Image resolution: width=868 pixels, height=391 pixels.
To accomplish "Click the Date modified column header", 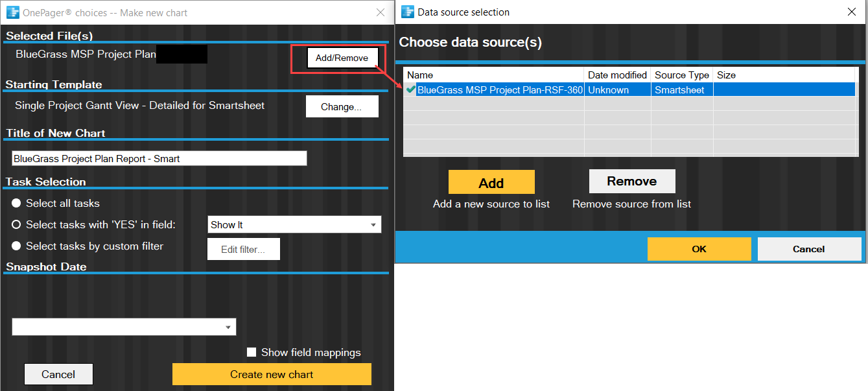I will click(x=617, y=75).
